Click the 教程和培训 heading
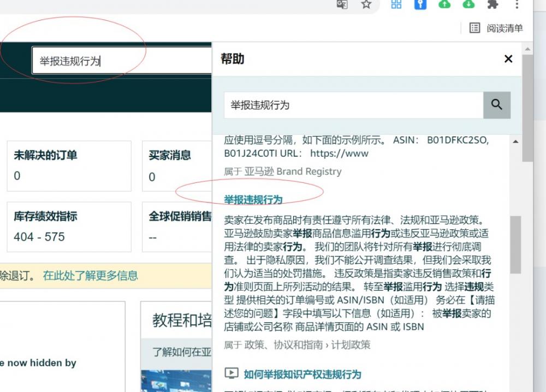The height and width of the screenshot is (392, 546). click(182, 320)
